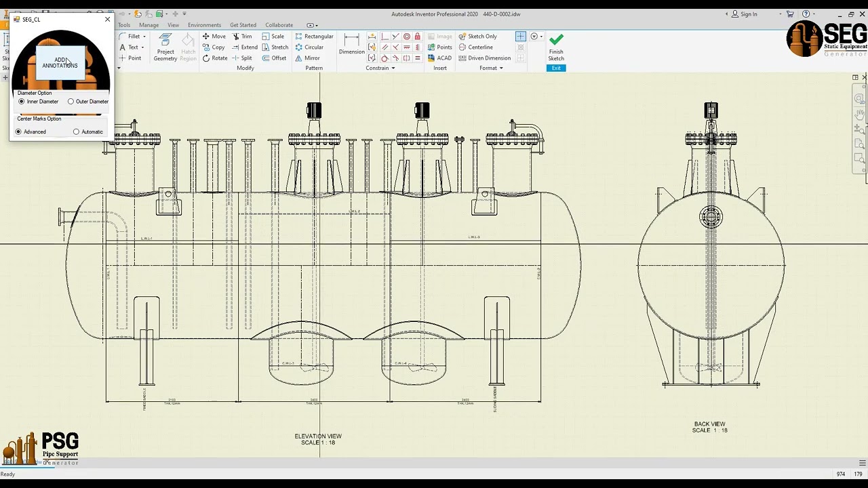Toggle the Sketch Only format option
Viewport: 868px width, 488px height.
tap(477, 37)
